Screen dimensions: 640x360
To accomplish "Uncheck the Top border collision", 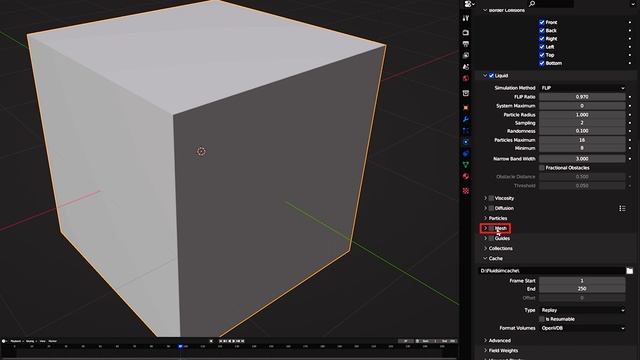I will [x=542, y=55].
